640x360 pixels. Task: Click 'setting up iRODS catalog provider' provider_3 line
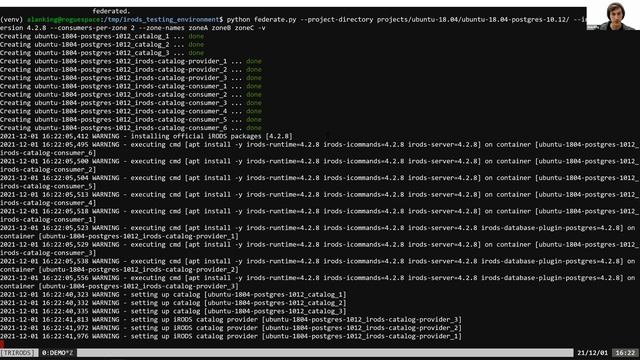[231, 320]
